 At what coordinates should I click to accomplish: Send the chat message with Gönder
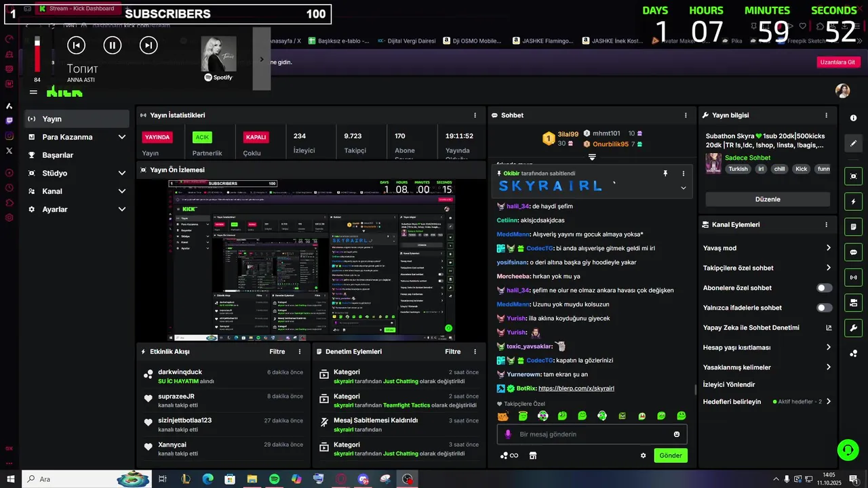[671, 455]
